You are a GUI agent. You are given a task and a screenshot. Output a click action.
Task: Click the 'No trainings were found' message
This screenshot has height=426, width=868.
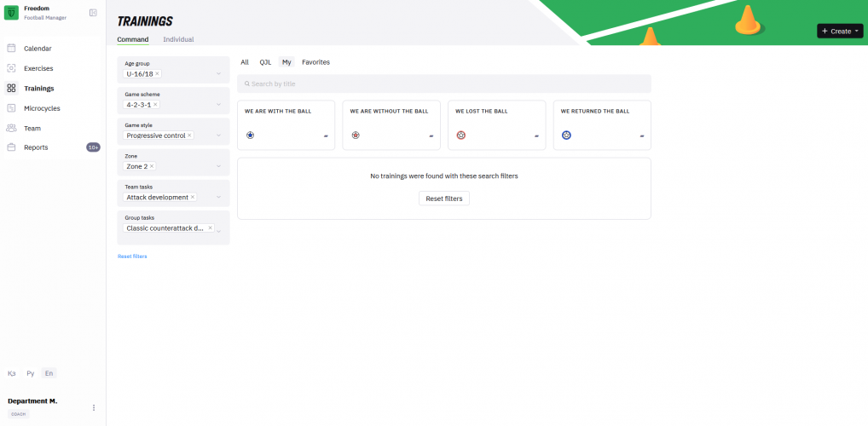444,176
